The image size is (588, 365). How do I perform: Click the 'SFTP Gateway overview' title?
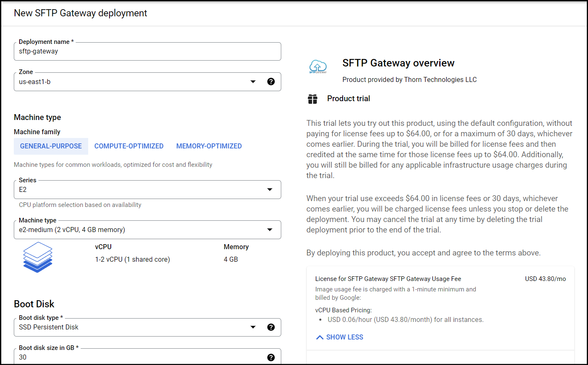(x=398, y=63)
